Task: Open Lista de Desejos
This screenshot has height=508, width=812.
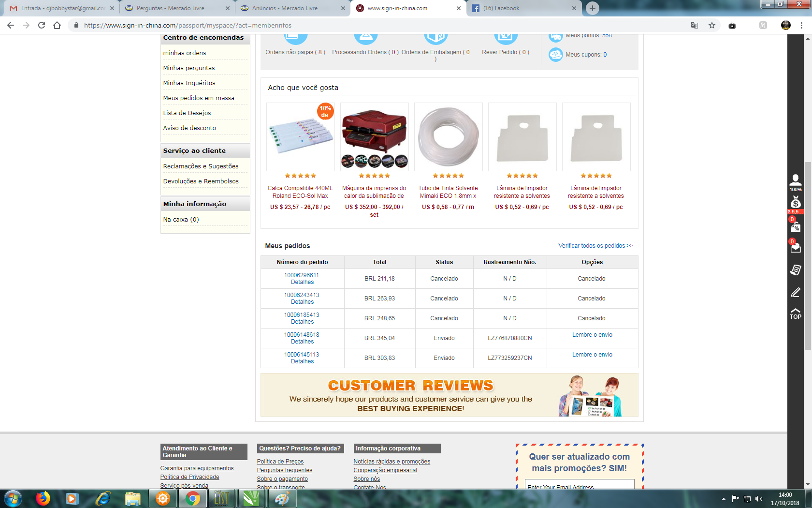Action: 187,113
